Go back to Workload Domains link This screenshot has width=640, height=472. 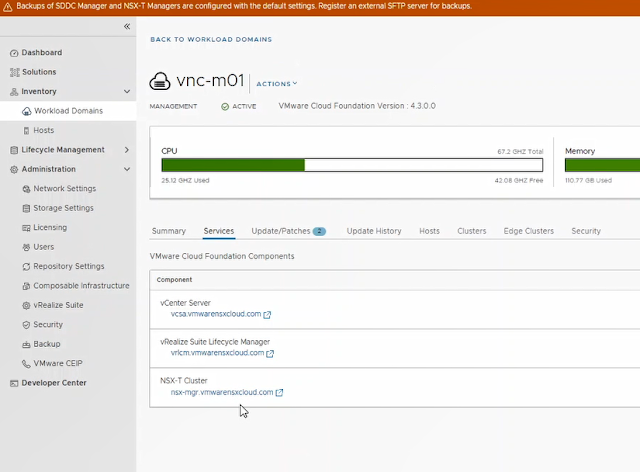[x=211, y=40]
